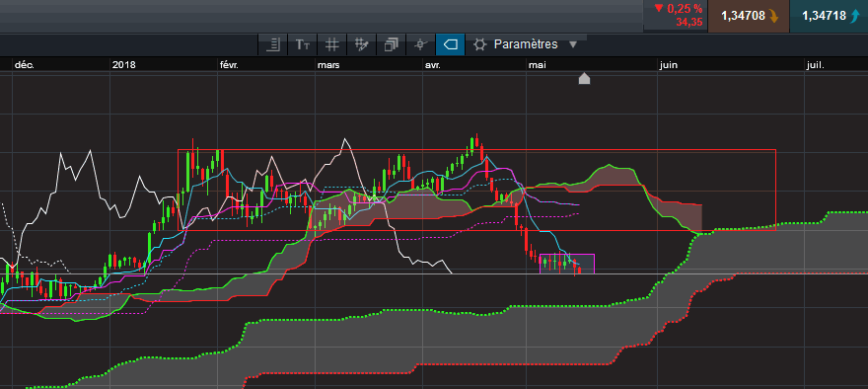
Task: Open the grid edit pencil icon
Action: (x=361, y=44)
